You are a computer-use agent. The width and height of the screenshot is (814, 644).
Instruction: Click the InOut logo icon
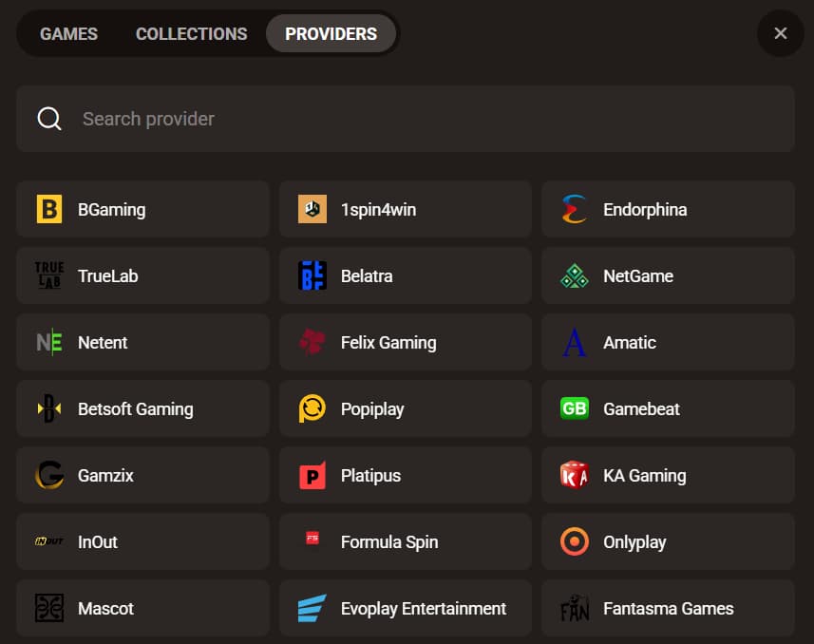[49, 541]
